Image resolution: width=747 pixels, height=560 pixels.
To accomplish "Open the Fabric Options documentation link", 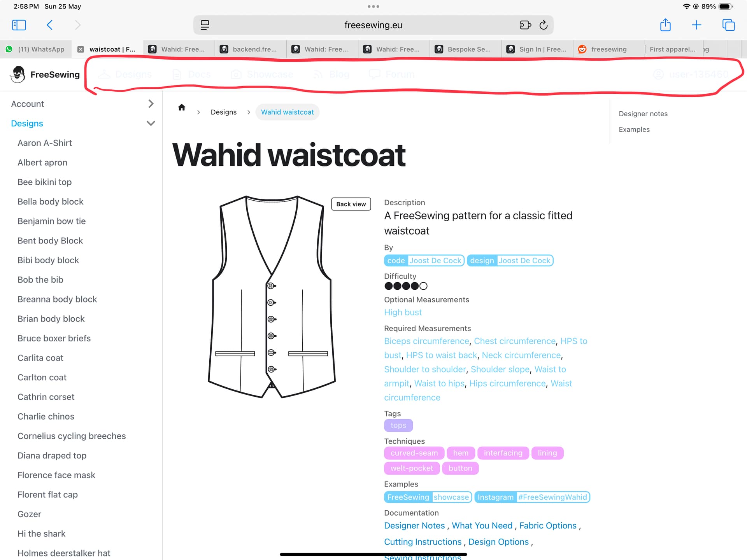I will tap(547, 525).
